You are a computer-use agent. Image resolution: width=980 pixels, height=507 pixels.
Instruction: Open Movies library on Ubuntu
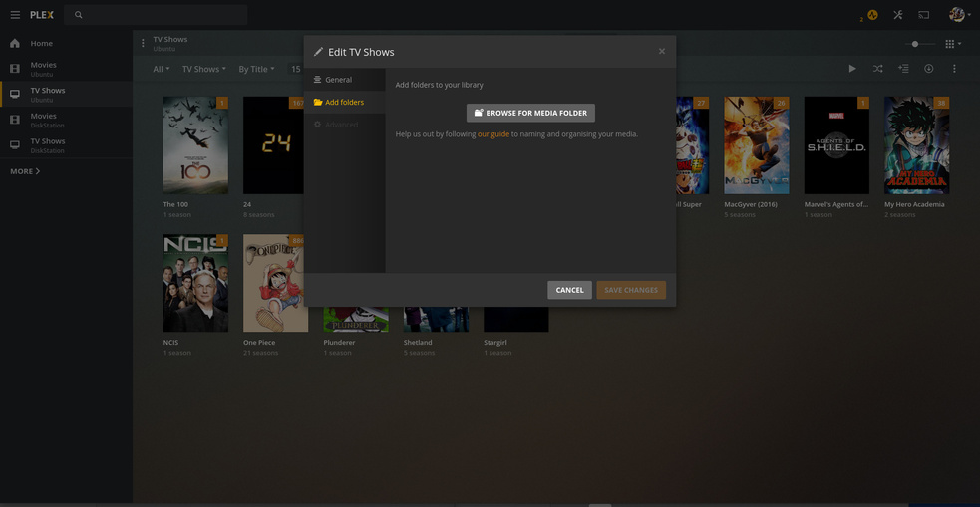pyautogui.click(x=66, y=69)
